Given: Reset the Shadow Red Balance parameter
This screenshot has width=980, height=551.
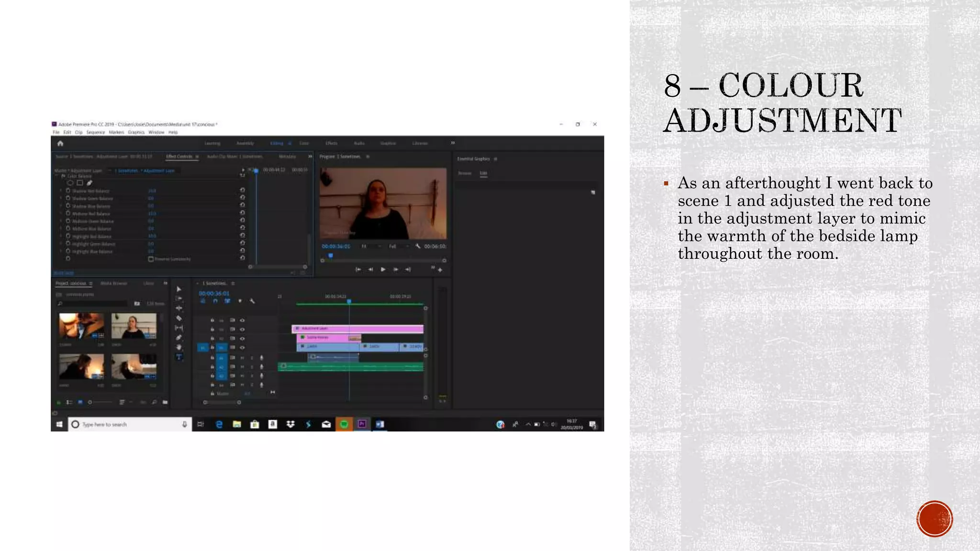Looking at the screenshot, I should (243, 190).
